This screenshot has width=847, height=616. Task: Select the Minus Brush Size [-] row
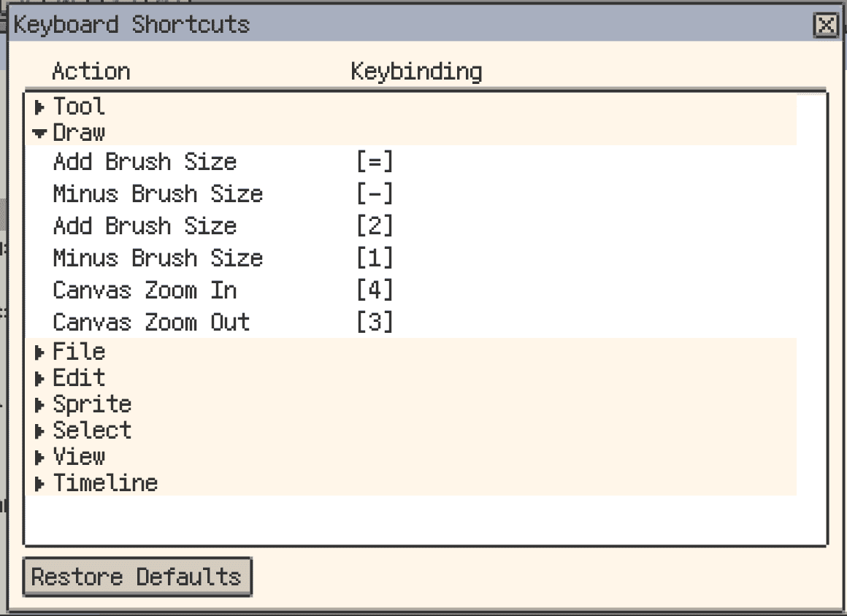(158, 194)
